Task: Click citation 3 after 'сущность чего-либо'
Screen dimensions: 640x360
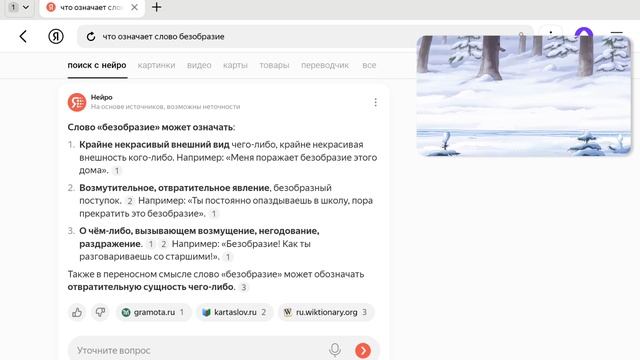Action: [244, 287]
